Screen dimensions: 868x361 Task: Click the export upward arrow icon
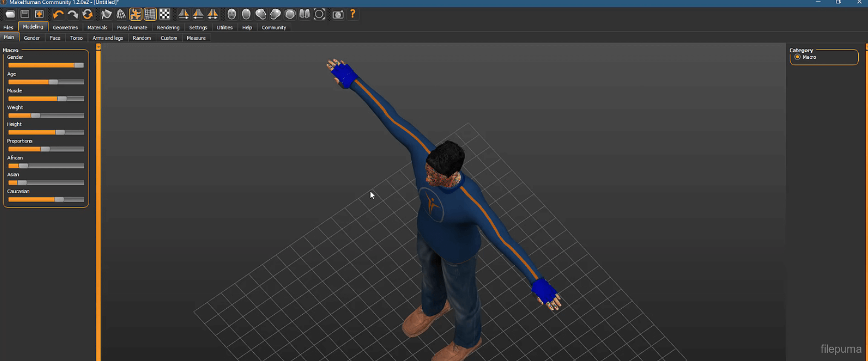[40, 14]
